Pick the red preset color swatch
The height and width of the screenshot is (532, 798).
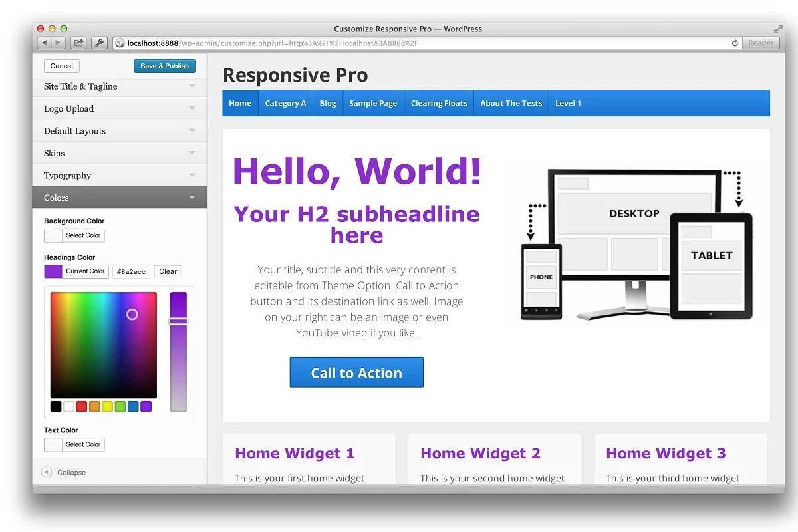(x=82, y=406)
